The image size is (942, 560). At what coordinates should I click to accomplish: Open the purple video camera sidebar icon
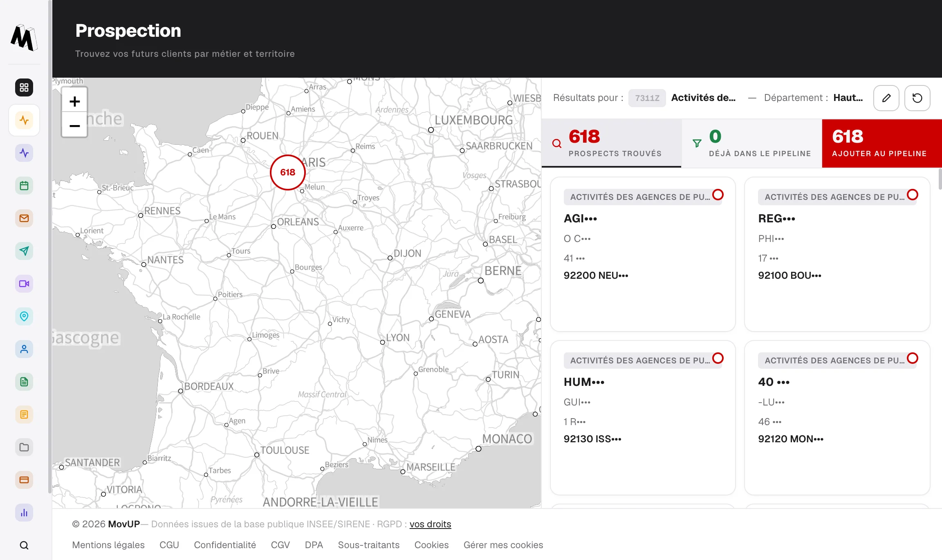(x=24, y=284)
